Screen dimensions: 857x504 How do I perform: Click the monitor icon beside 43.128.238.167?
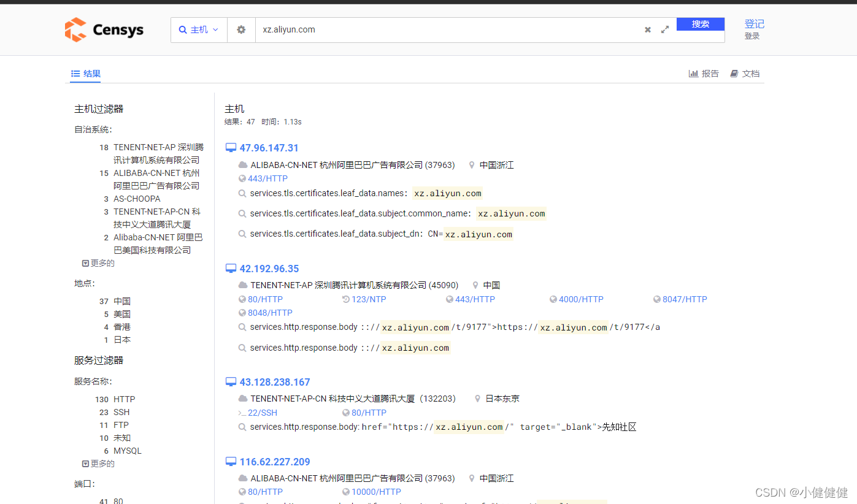(x=231, y=382)
